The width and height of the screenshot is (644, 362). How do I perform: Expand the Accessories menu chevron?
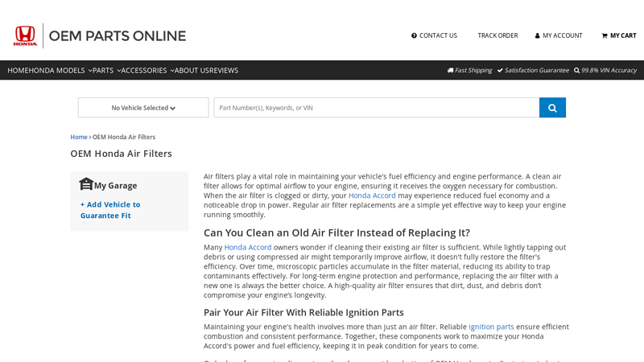pyautogui.click(x=172, y=71)
